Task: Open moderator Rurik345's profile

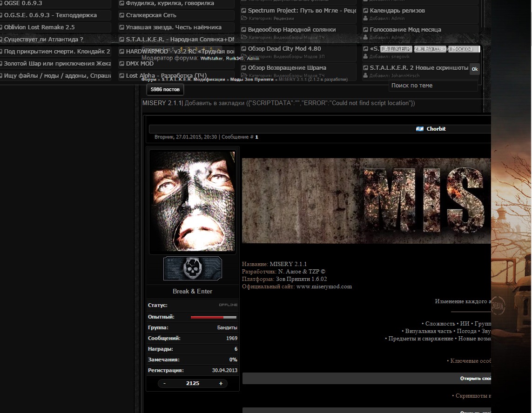Action: tap(235, 58)
